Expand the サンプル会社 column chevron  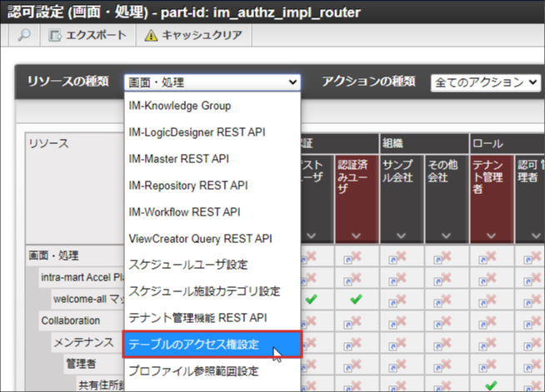coord(401,236)
